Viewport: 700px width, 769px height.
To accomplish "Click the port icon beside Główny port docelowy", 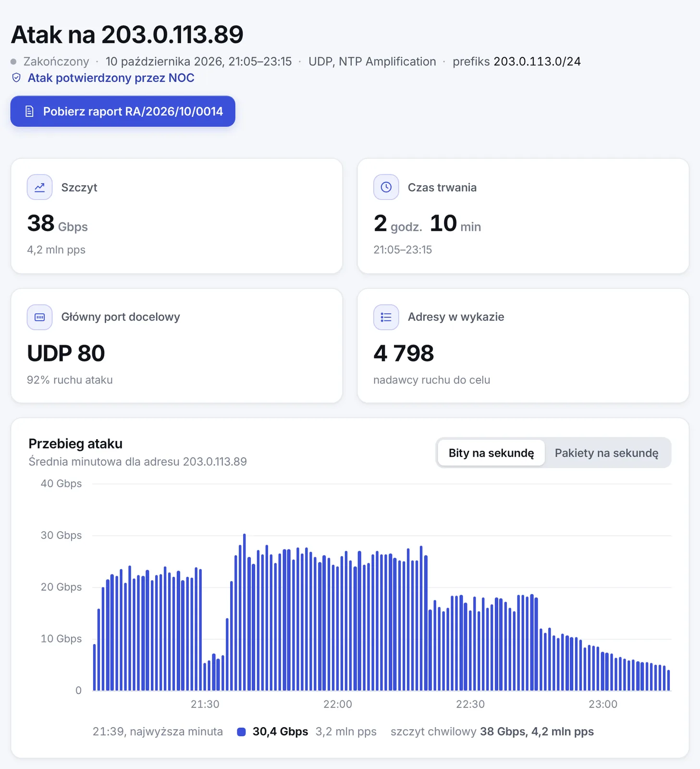I will coord(39,317).
